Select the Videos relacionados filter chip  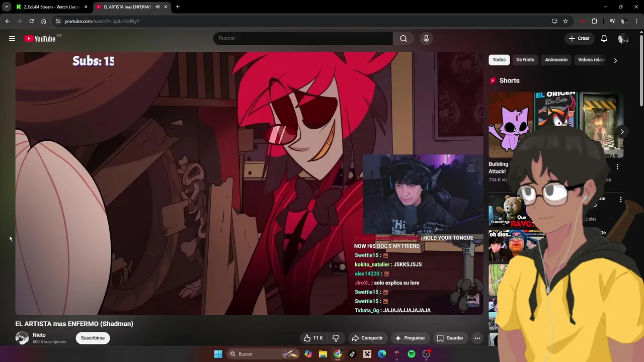click(x=591, y=60)
